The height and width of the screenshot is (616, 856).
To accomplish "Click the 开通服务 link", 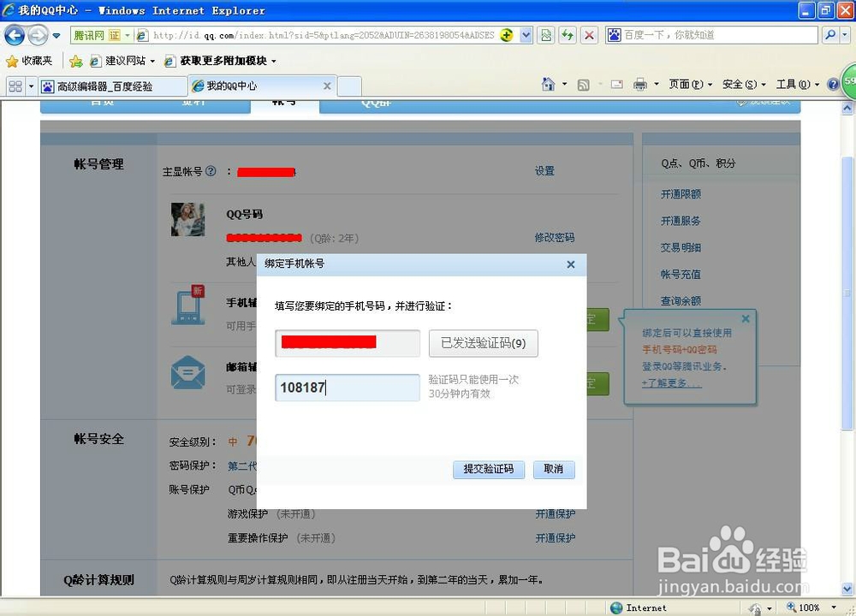I will pyautogui.click(x=681, y=221).
